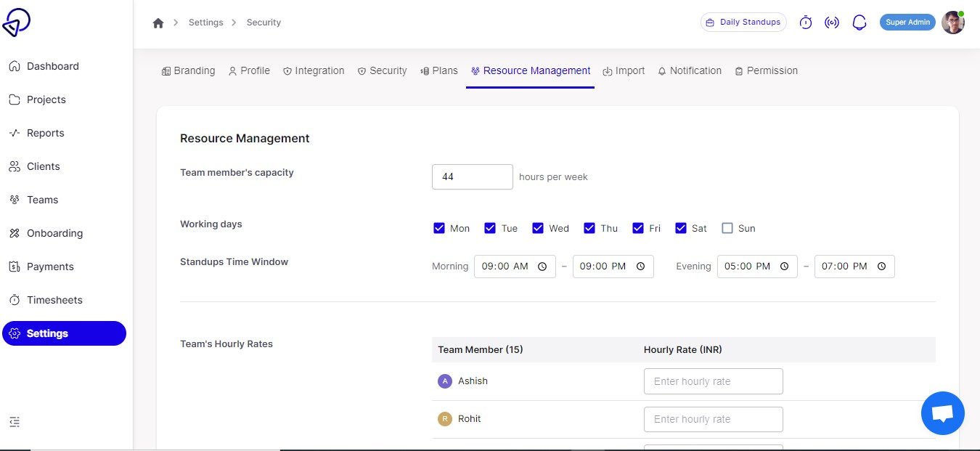Open the live broadcast icon in the header
980x451 pixels.
click(x=832, y=22)
